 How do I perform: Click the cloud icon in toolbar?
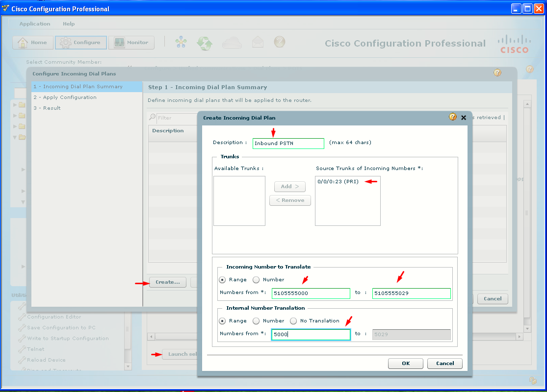pos(232,43)
